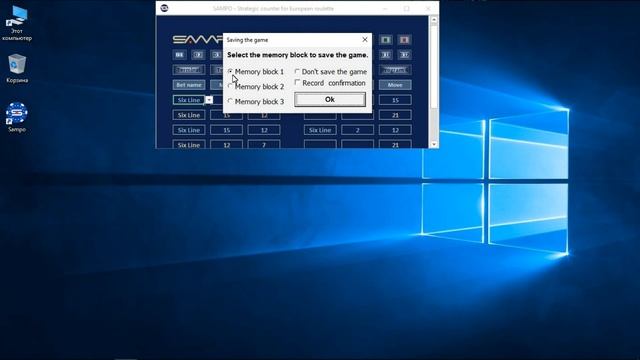Click the Sampo app icon in the title bar
Screen dimensions: 640x360
[164, 8]
